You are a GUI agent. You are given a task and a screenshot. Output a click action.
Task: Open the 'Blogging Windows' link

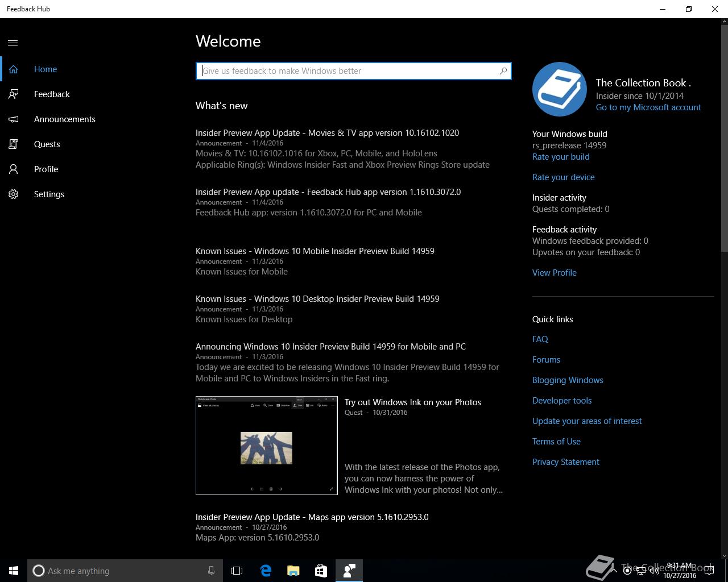click(x=568, y=380)
